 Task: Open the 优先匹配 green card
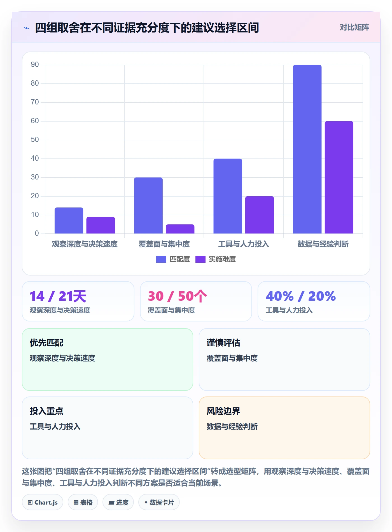(x=108, y=360)
